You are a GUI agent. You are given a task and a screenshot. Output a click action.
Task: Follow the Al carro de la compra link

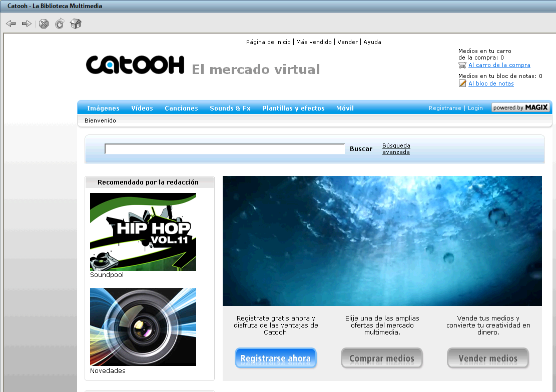pyautogui.click(x=499, y=65)
